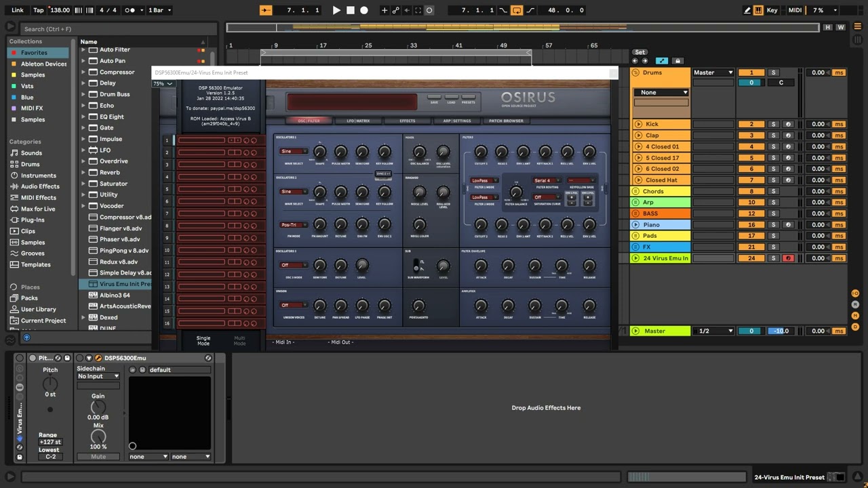
Task: Toggle the MIDI map mode switch
Action: [795, 10]
